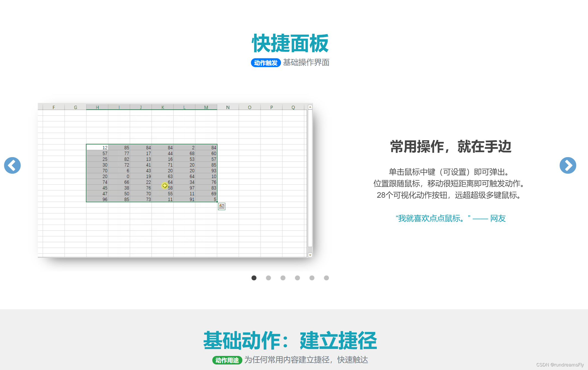Select the sixth carousel dot indicator
This screenshot has width=588, height=370.
326,278
